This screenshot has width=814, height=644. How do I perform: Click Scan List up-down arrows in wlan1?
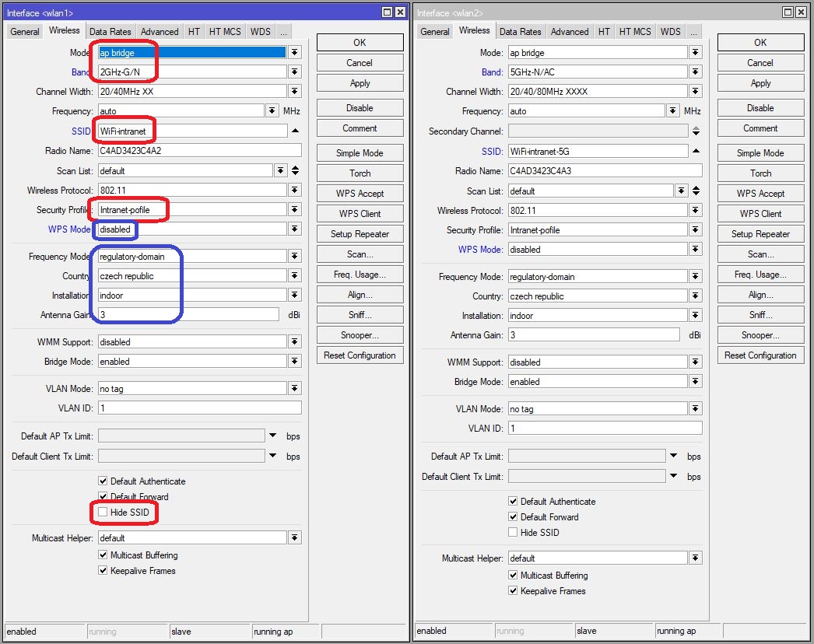tap(295, 170)
